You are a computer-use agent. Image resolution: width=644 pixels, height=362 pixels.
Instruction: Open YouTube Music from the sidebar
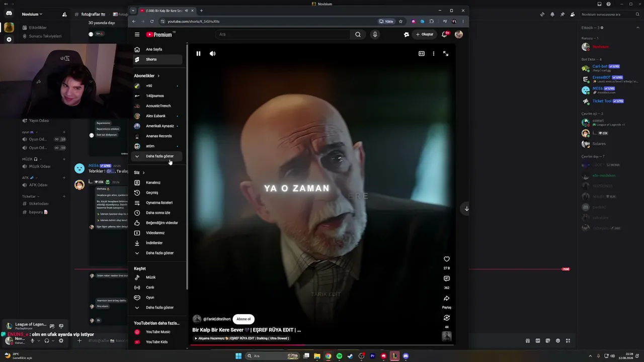click(x=157, y=332)
